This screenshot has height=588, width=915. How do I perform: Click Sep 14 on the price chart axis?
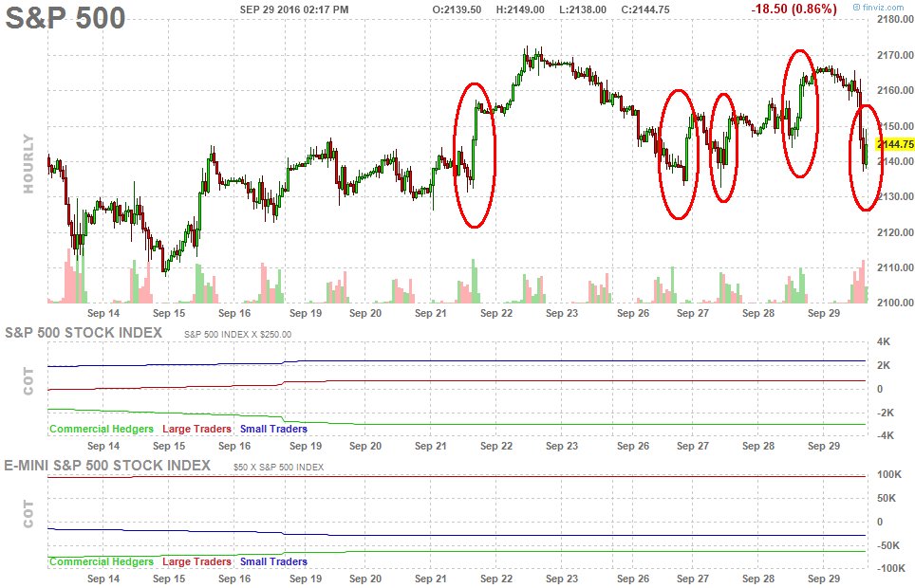[103, 313]
